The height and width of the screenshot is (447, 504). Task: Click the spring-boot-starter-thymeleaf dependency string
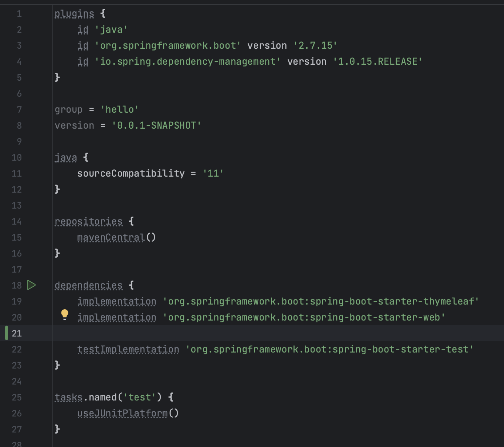(321, 301)
